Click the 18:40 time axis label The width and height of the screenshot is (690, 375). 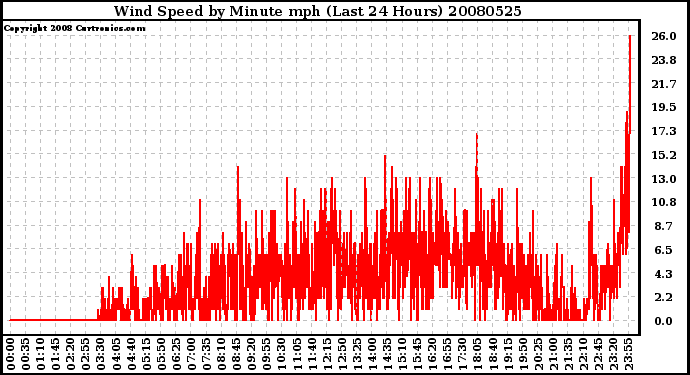pyautogui.click(x=493, y=354)
